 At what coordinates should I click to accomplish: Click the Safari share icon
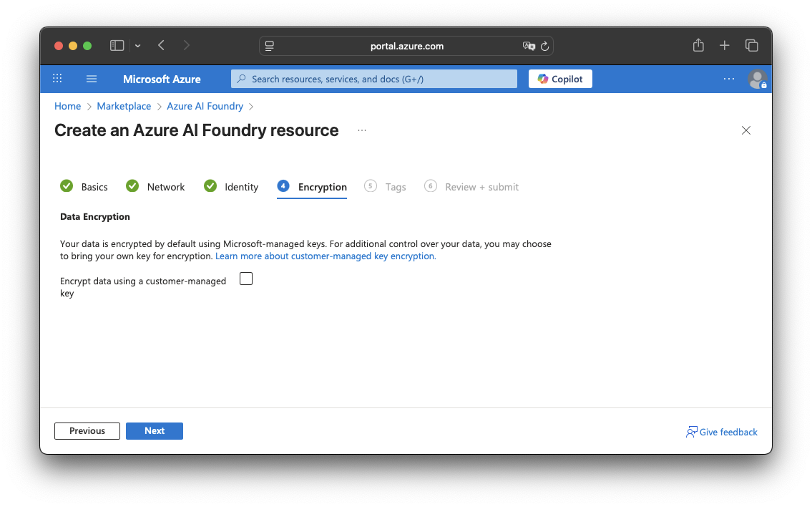tap(698, 45)
